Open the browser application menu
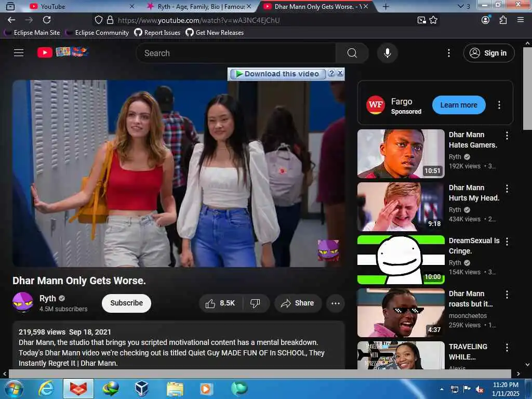Viewport: 532px width, 399px height. 521,20
